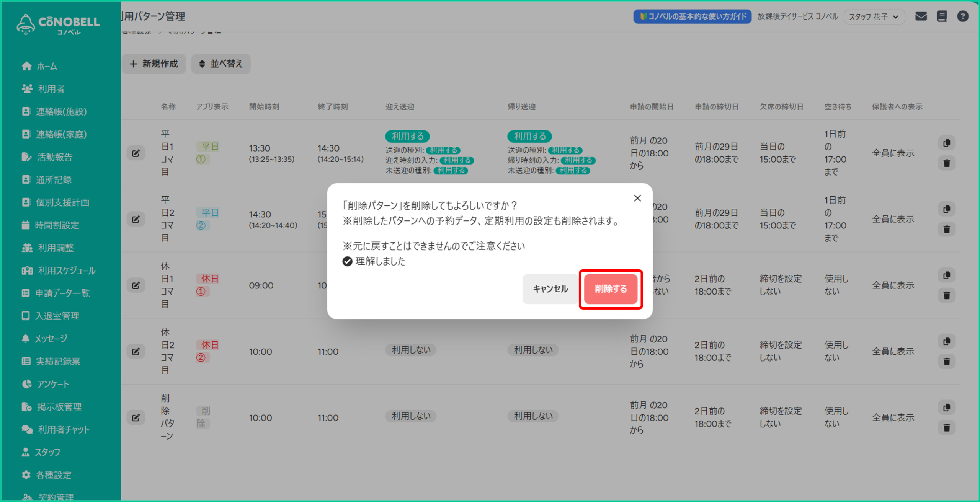The height and width of the screenshot is (502, 980).
Task: Open the help question mark icon
Action: [x=962, y=16]
